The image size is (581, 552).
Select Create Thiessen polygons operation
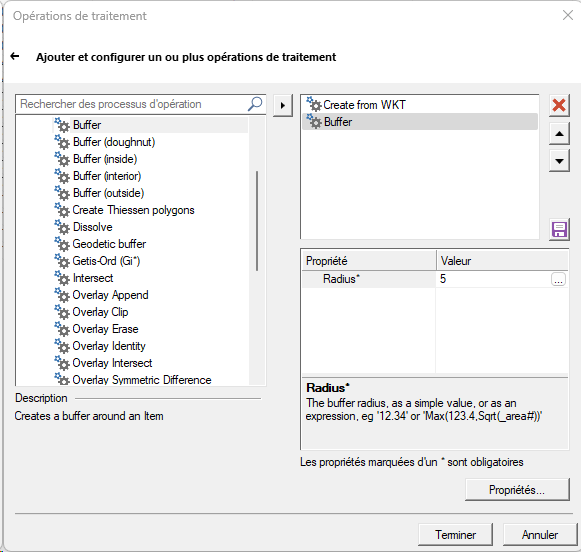pyautogui.click(x=133, y=210)
